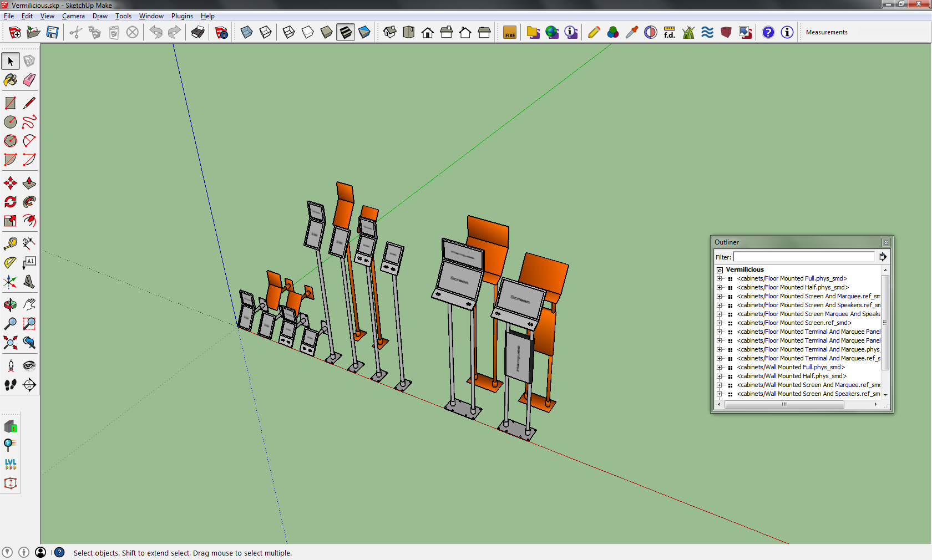
Task: Activate the Orbit camera tool
Action: (x=11, y=304)
